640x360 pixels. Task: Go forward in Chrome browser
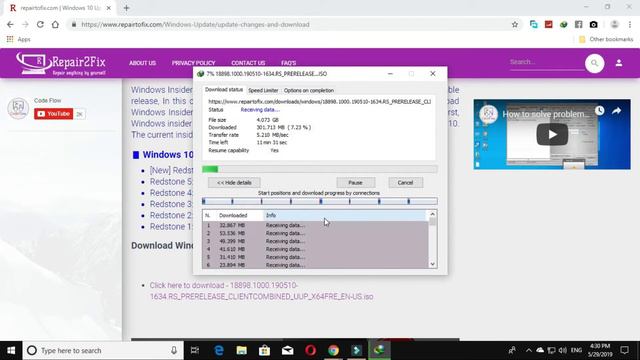25,24
